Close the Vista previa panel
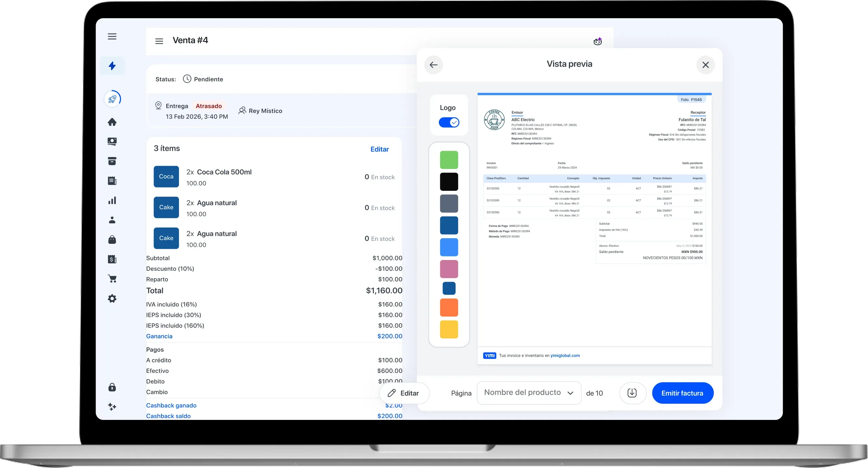 [706, 65]
